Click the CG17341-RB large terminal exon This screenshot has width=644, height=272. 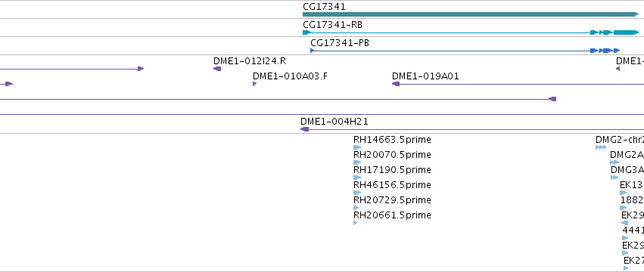pos(627,32)
